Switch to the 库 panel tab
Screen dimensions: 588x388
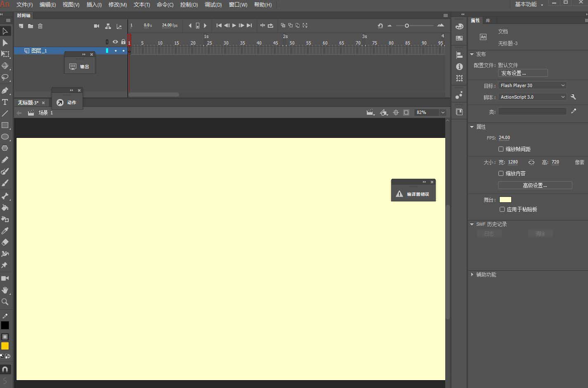point(488,20)
